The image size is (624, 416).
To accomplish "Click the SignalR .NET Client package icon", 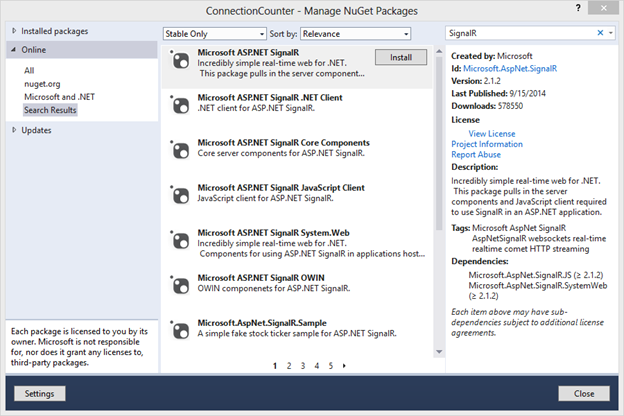I will pos(179,107).
